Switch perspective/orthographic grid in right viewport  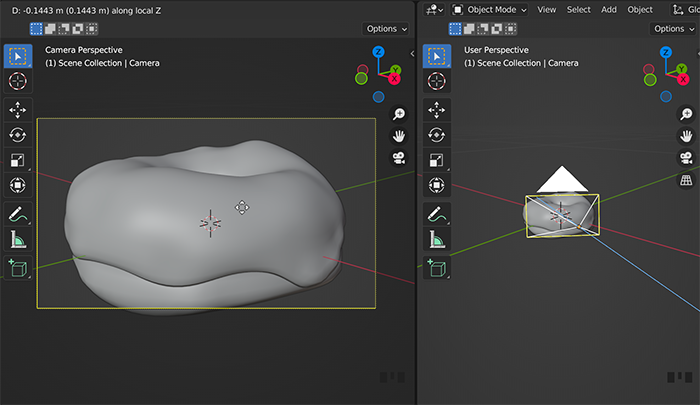pos(686,180)
